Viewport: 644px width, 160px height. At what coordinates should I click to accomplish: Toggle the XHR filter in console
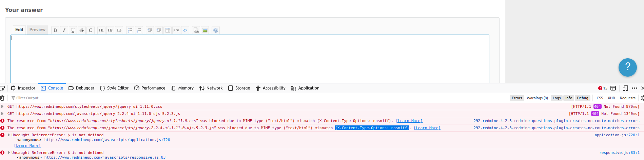[x=611, y=98]
